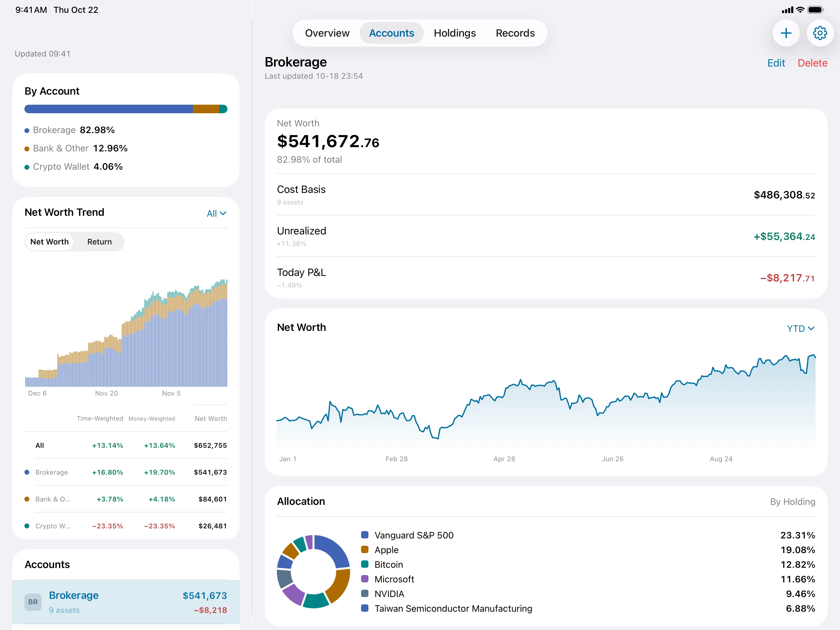Screen dimensions: 840x630
Task: Open the YTD period dropdown
Action: (801, 328)
